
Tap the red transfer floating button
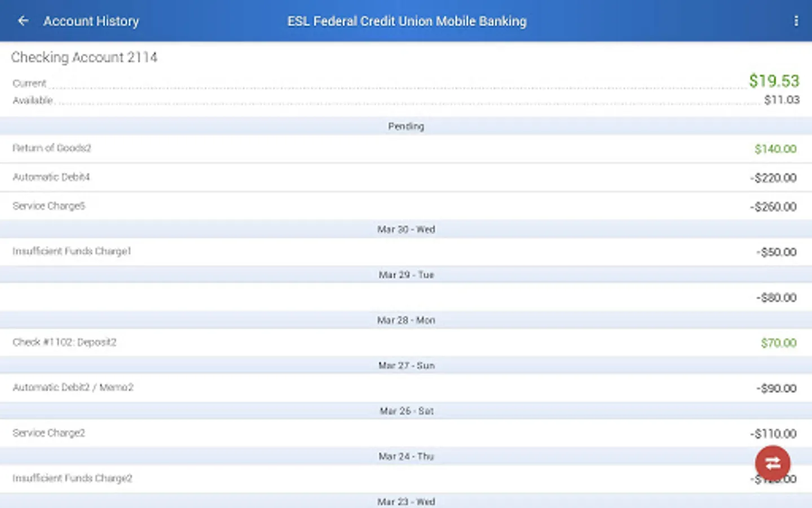point(773,463)
